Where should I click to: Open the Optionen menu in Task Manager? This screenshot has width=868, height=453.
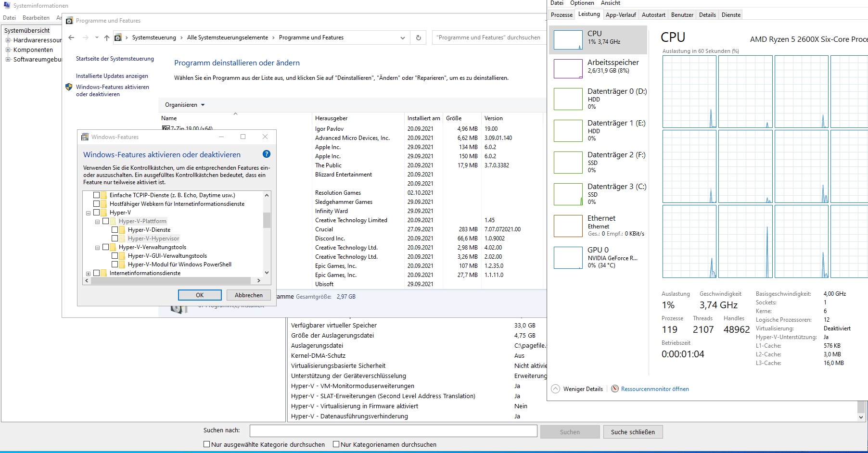coord(582,3)
